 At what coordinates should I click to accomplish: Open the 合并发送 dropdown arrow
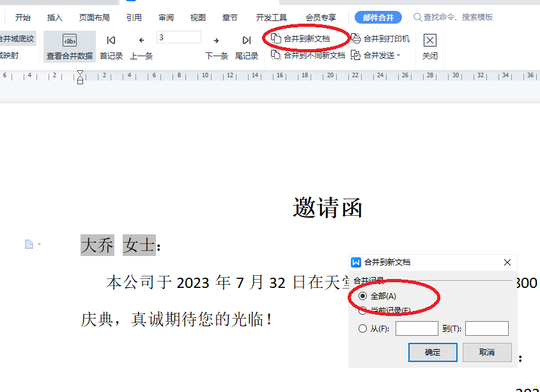tap(399, 56)
